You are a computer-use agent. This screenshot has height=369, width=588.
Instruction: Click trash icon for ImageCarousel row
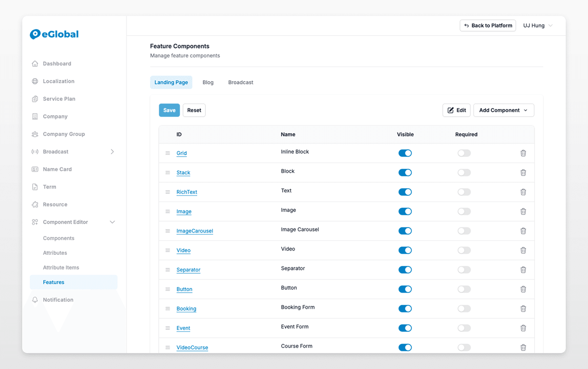pos(523,231)
